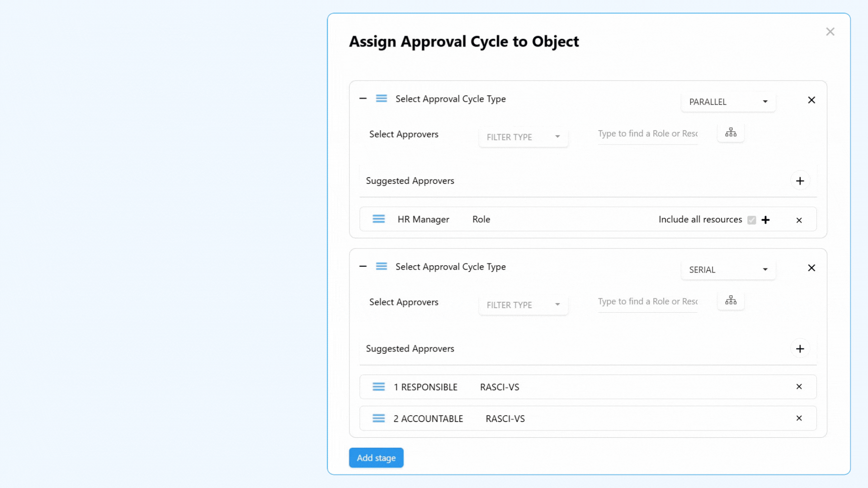
Task: Click role search field in first stage
Action: click(647, 134)
